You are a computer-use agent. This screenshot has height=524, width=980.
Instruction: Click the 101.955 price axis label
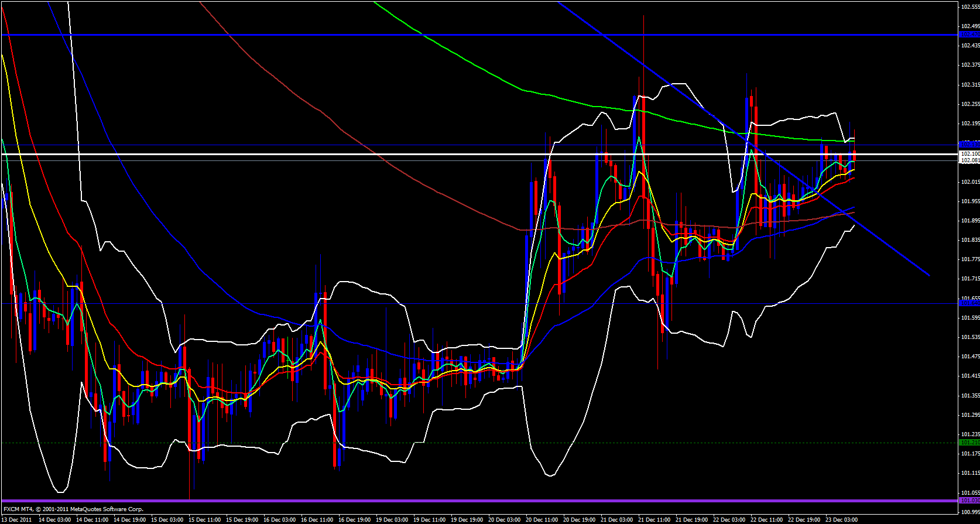tap(970, 201)
